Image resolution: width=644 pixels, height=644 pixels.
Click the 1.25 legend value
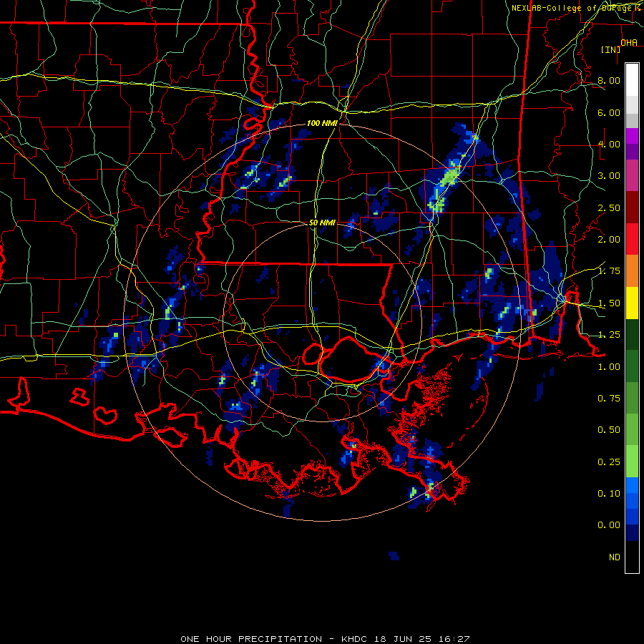609,335
